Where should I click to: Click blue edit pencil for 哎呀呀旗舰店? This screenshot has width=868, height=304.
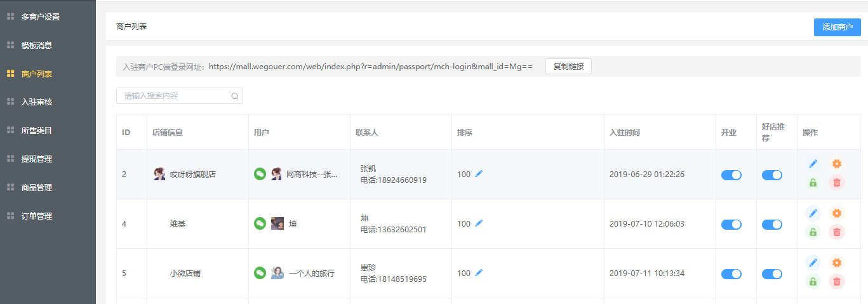(813, 164)
